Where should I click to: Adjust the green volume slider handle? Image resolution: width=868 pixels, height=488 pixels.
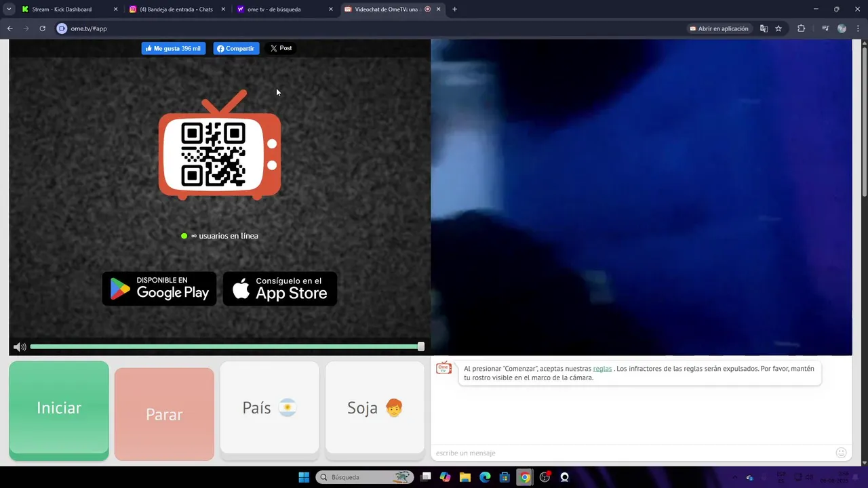421,346
